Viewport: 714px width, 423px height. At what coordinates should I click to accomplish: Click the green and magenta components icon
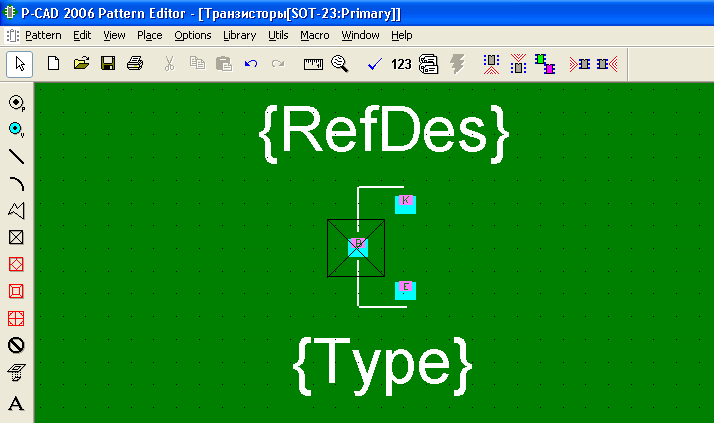[545, 64]
